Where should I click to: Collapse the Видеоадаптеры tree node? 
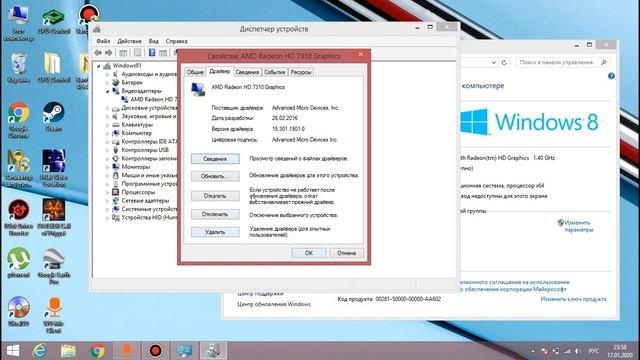click(x=107, y=91)
